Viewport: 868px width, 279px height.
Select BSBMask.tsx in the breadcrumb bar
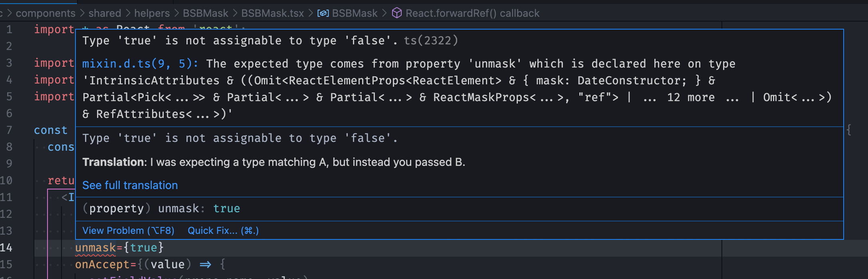click(x=272, y=13)
